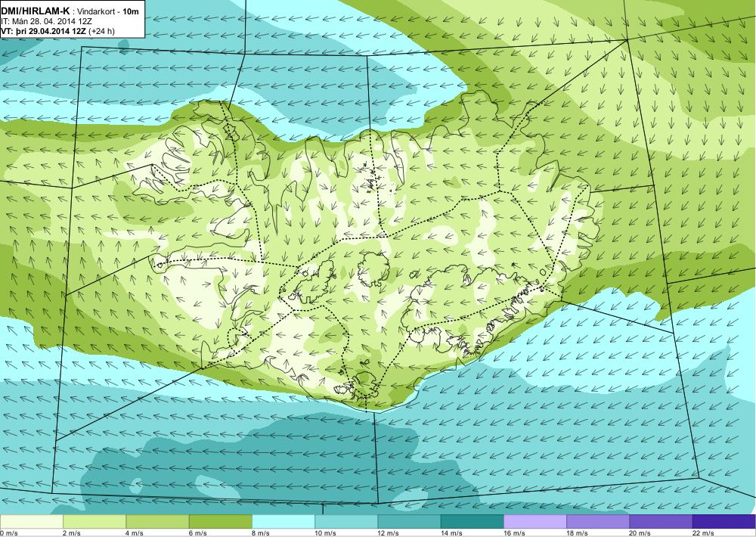The image size is (756, 537).
Task: Click the teal 12 m/s legend swatch
Action: [409, 521]
